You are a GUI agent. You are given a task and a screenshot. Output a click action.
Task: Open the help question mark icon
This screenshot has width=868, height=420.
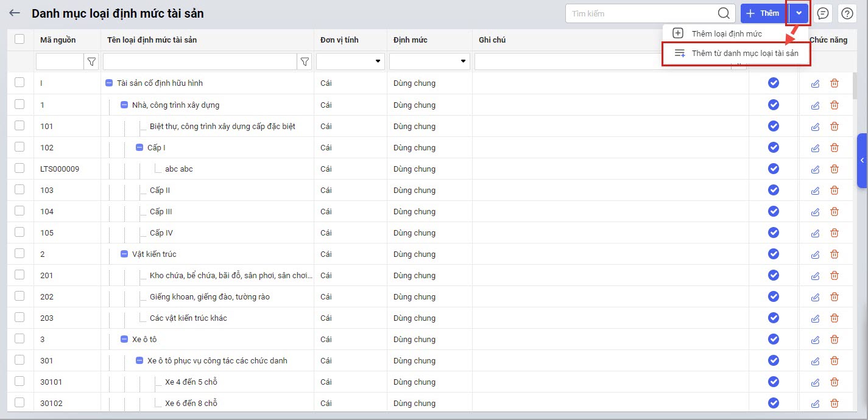coord(847,13)
